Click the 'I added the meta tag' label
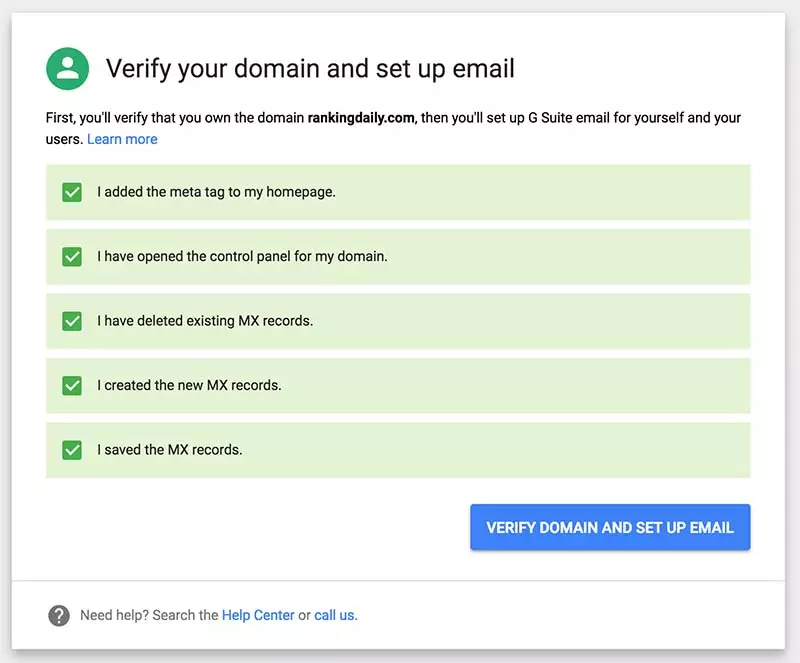 click(216, 192)
